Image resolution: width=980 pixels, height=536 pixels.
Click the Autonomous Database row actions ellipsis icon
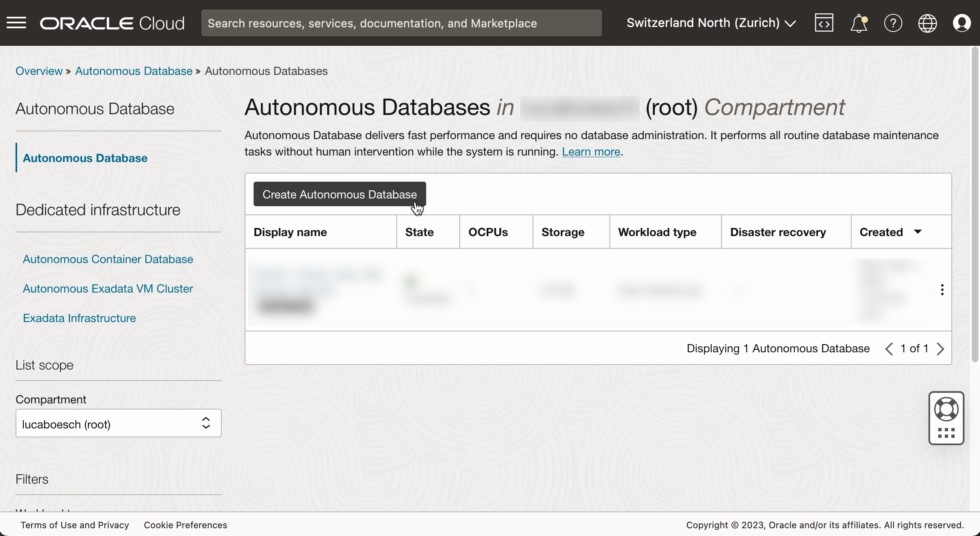point(942,289)
